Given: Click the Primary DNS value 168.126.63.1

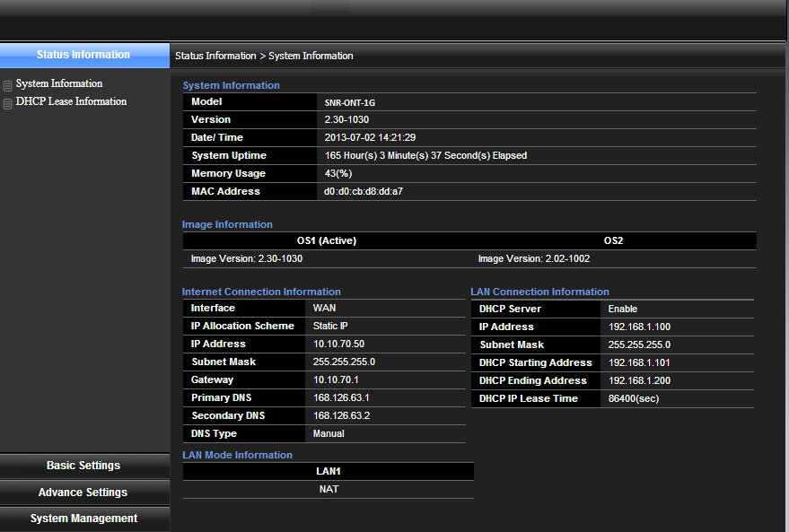Looking at the screenshot, I should point(341,397).
